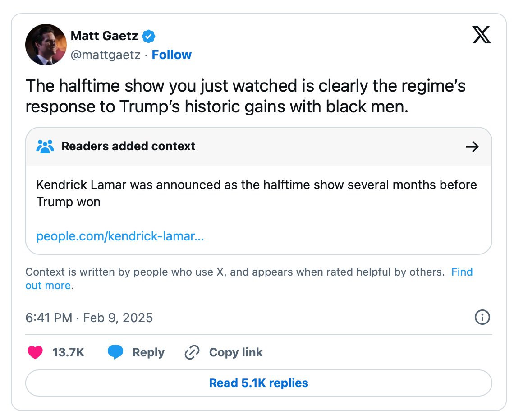The image size is (514, 420).
Task: Open the people.com article link
Action: click(120, 236)
